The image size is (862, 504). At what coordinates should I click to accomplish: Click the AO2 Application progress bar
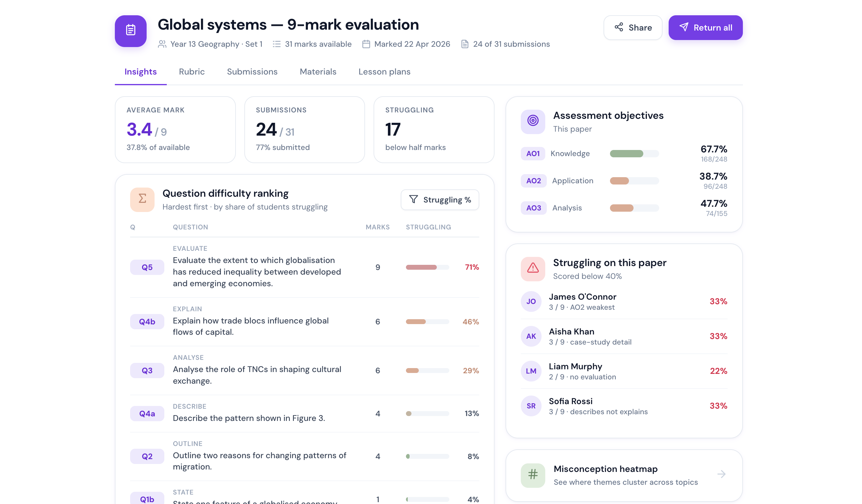(634, 181)
